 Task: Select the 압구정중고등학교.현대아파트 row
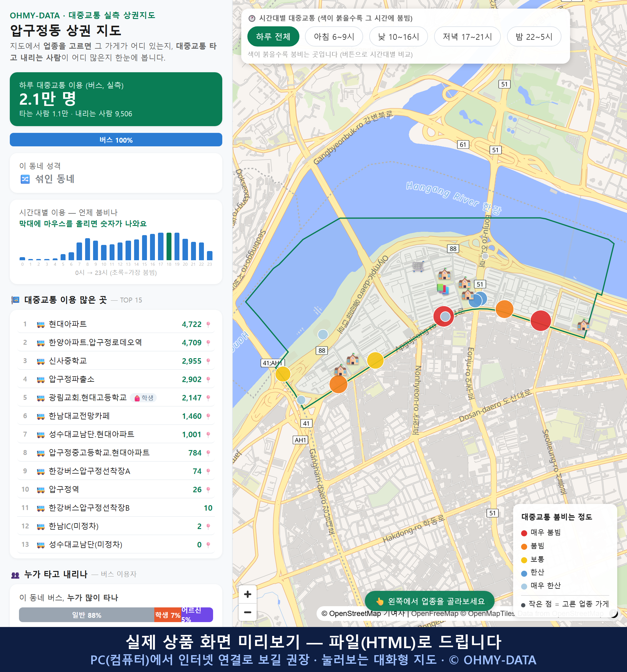coord(116,453)
